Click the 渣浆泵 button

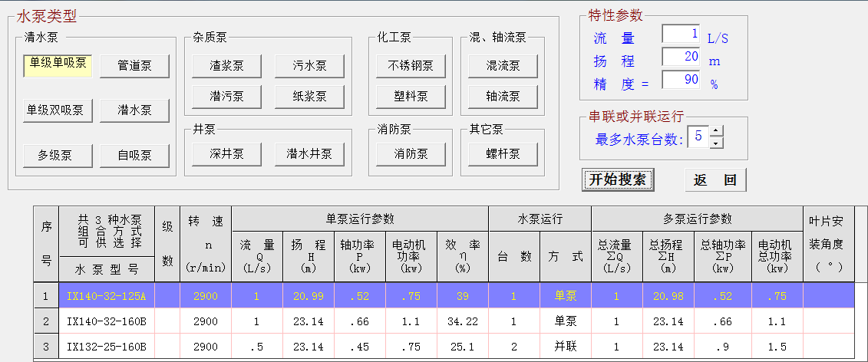(227, 67)
